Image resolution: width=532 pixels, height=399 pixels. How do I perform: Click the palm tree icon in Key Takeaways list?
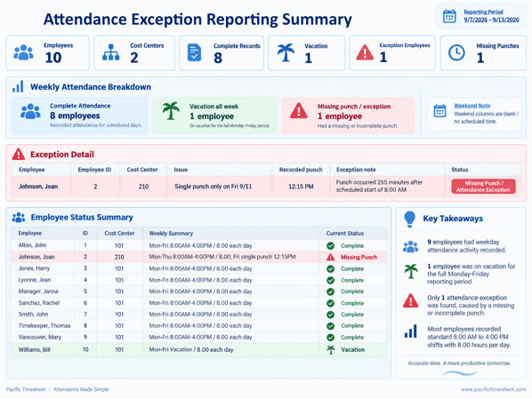pos(410,271)
